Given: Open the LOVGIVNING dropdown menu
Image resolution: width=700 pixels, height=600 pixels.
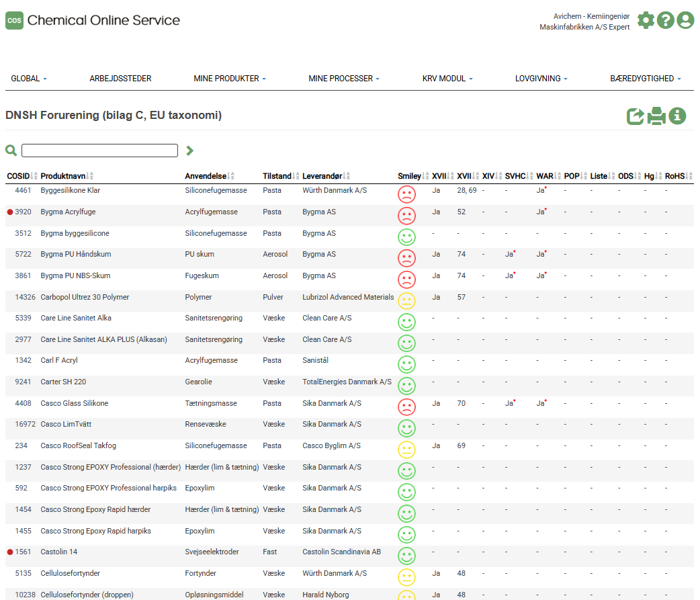Looking at the screenshot, I should [x=541, y=79].
